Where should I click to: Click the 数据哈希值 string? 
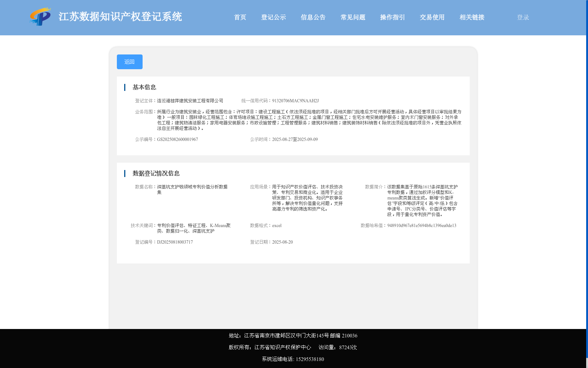pyautogui.click(x=421, y=226)
